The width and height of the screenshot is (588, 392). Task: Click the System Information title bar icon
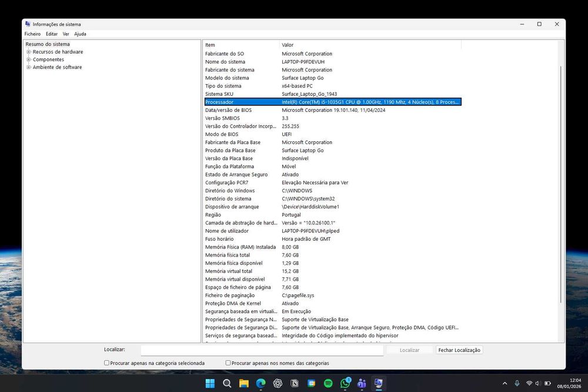tap(28, 24)
